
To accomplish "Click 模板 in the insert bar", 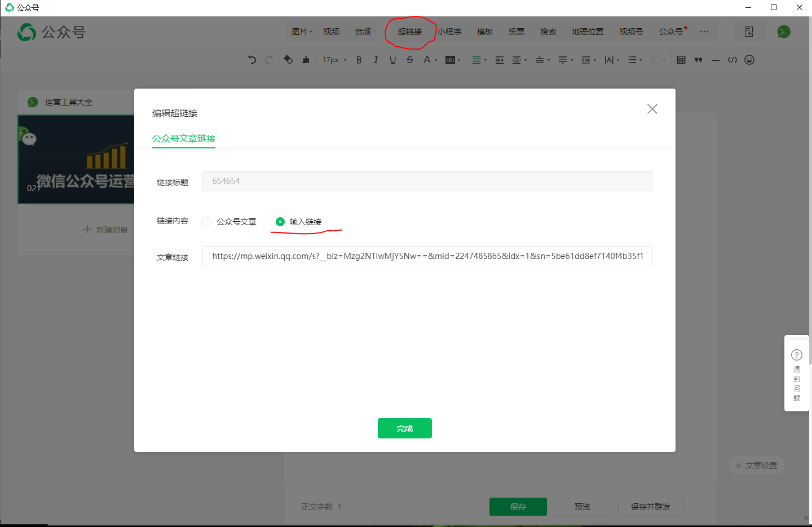I will tap(485, 32).
